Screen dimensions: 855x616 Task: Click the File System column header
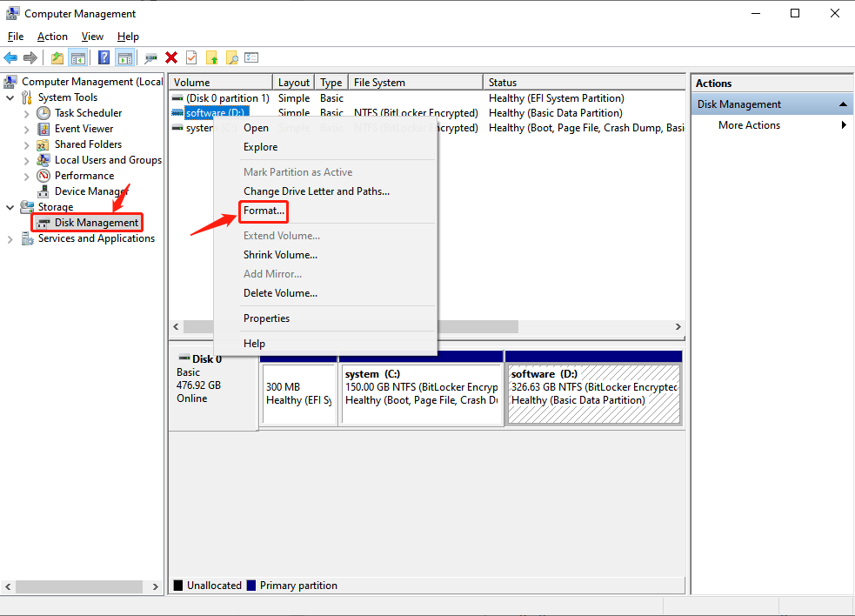[379, 83]
